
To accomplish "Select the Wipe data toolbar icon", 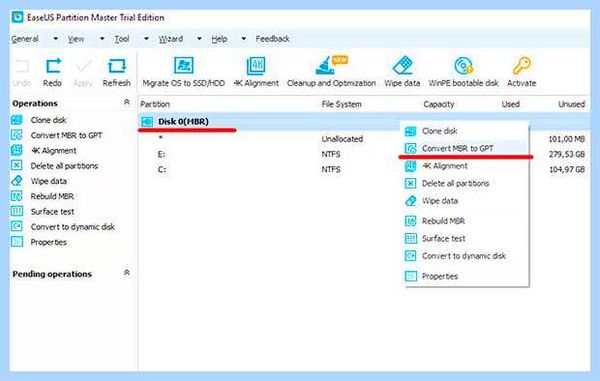I will coord(402,65).
